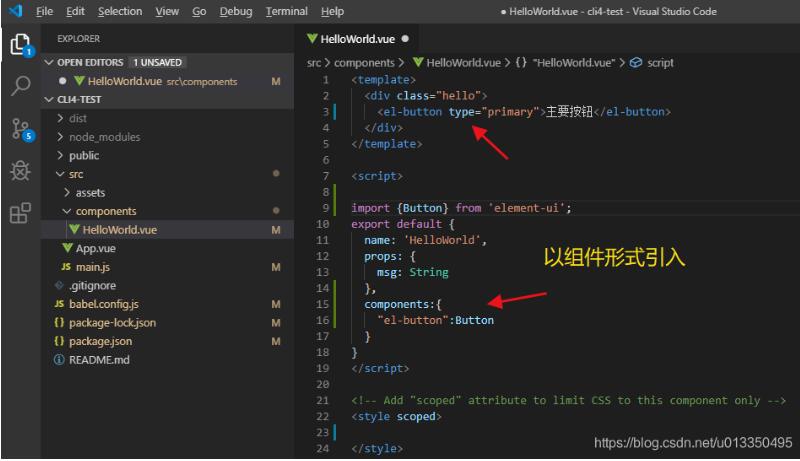The image size is (800, 461).
Task: Open the Go menu
Action: pos(199,11)
